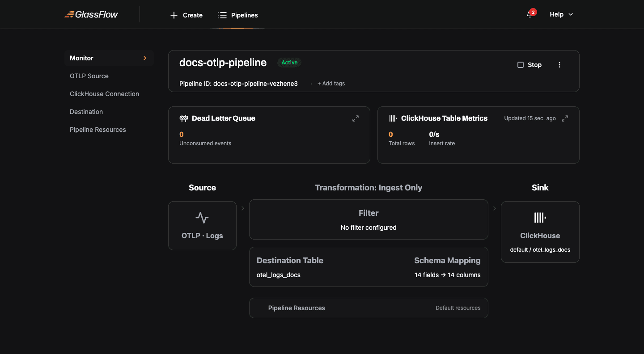Click the Pipeline ID docs-otlp-pipeline-vezhene3 text
This screenshot has width=644, height=354.
tap(238, 84)
